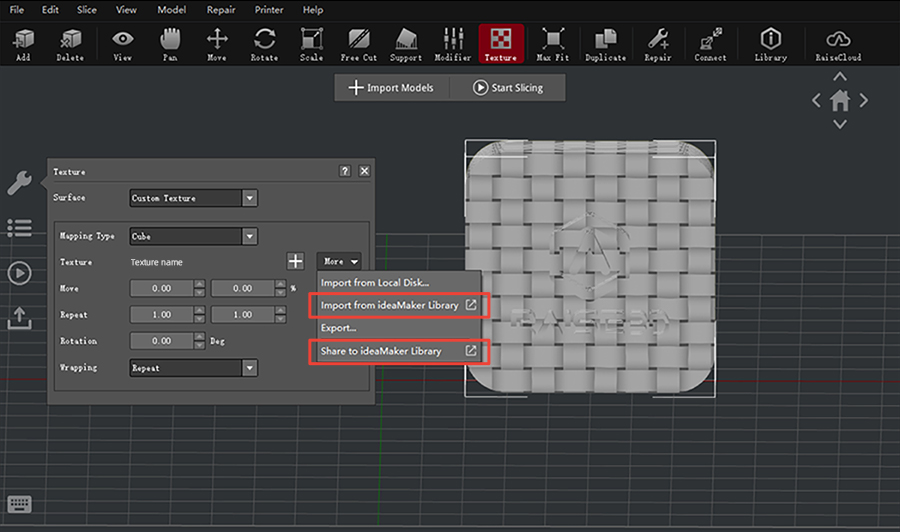Select the Free Cut tool
This screenshot has width=900, height=532.
359,44
